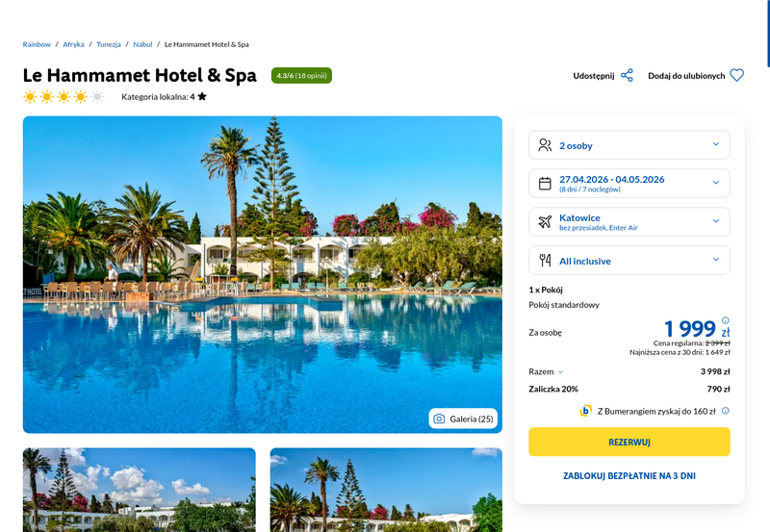Click the camera icon in the Galeria badge

[x=439, y=418]
